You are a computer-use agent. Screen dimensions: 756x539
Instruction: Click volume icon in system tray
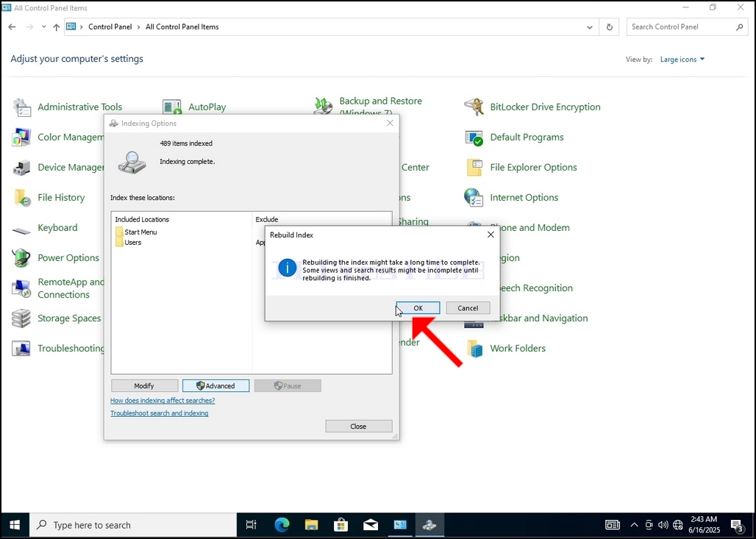pyautogui.click(x=663, y=525)
